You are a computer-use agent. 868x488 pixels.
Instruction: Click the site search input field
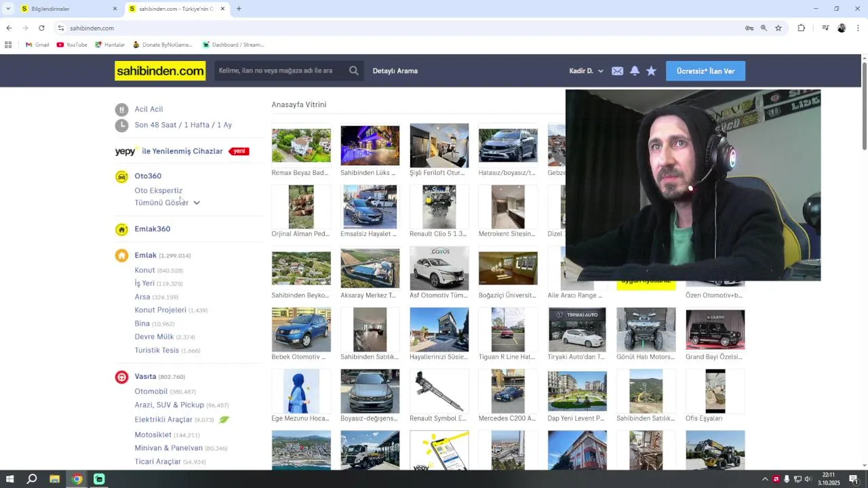point(280,70)
